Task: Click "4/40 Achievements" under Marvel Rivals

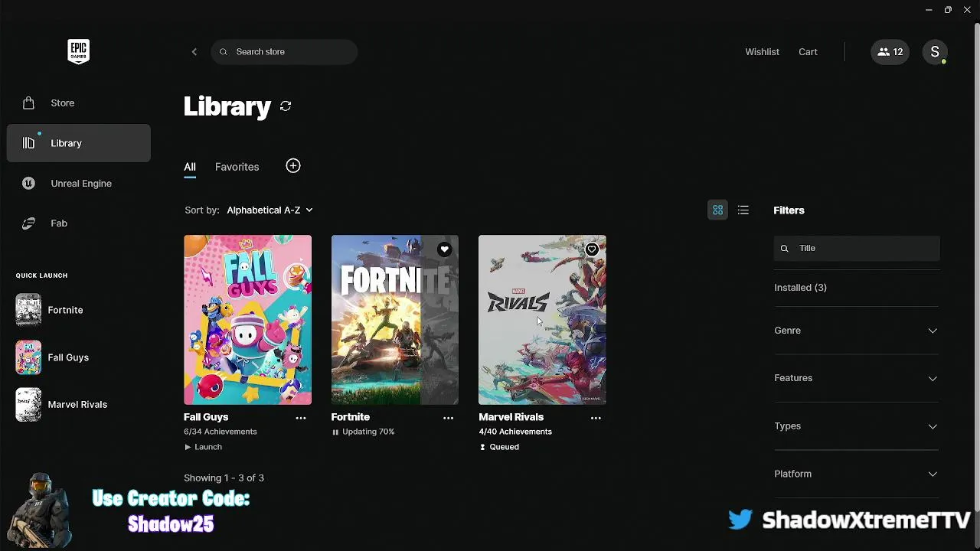Action: pyautogui.click(x=515, y=432)
